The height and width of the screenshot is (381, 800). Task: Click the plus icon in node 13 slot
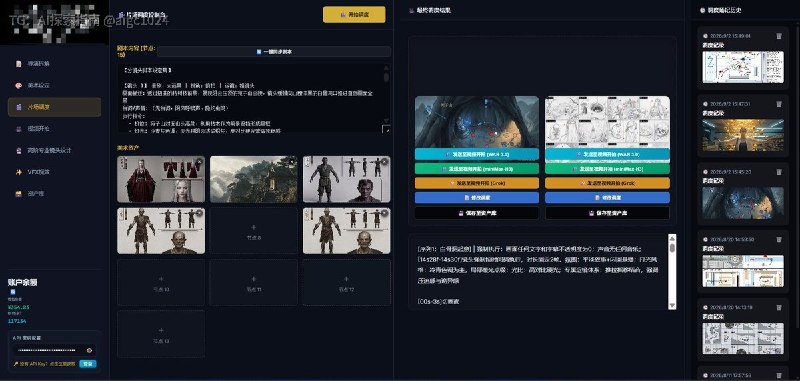161,331
